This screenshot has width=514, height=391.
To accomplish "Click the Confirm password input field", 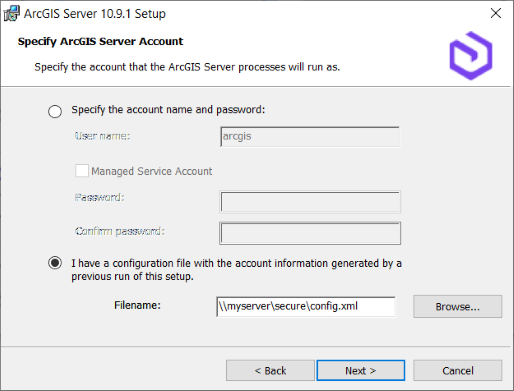I will 310,233.
